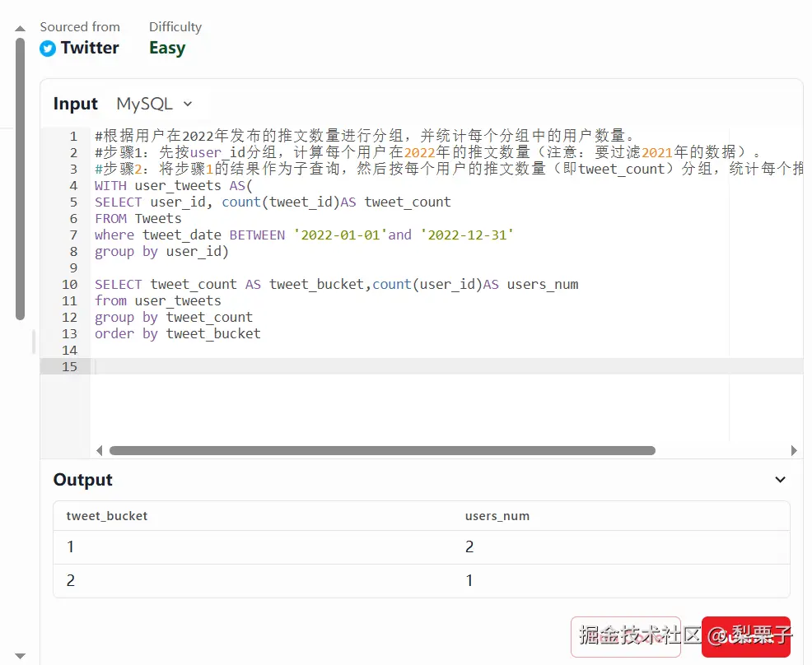Click the horizontal scrollbar thumb in the editor
The image size is (812, 665).
click(x=381, y=451)
